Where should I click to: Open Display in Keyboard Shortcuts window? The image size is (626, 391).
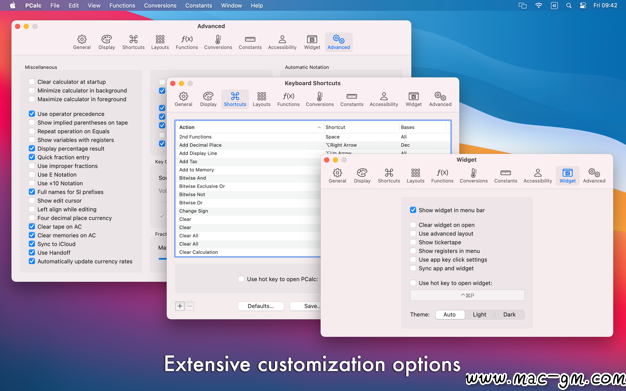click(x=208, y=99)
